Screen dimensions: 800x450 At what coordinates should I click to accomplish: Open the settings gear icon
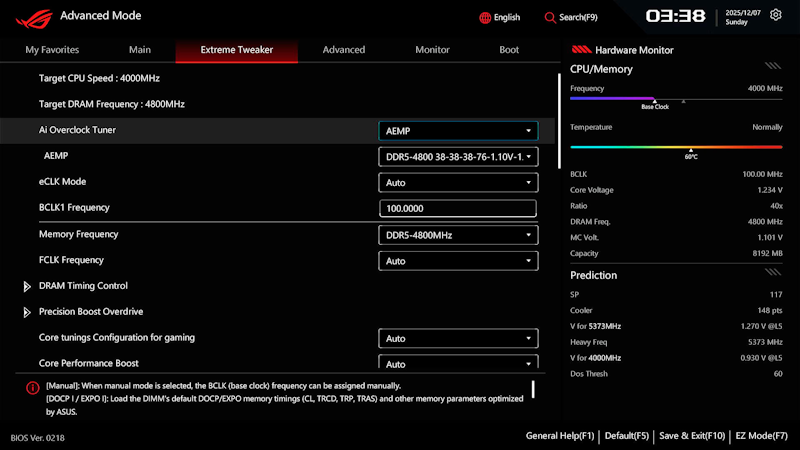point(776,15)
